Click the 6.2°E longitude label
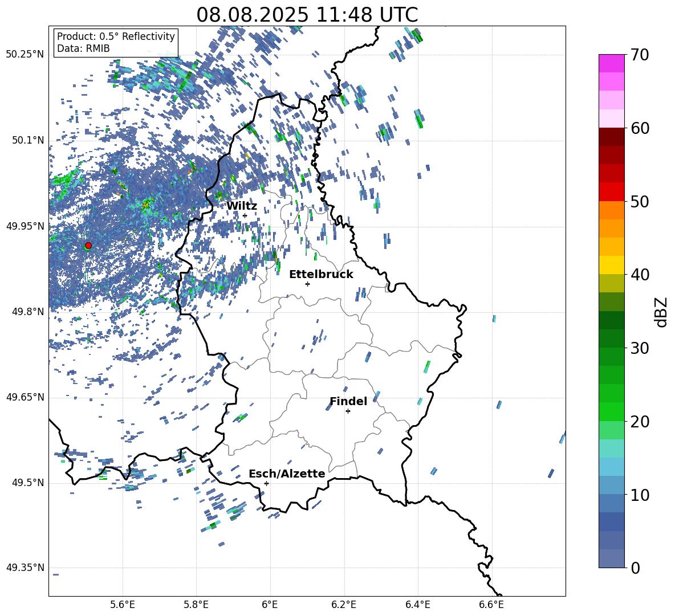 [x=344, y=605]
